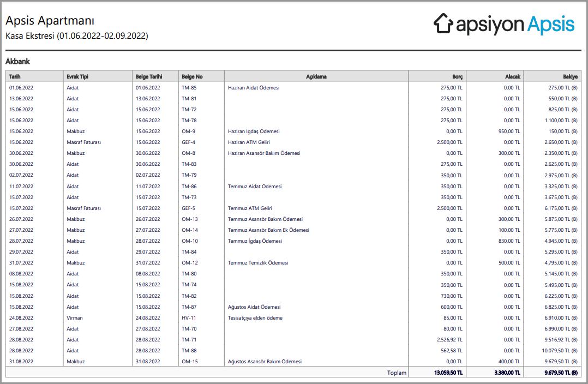The width and height of the screenshot is (588, 384).
Task: Click document number OM-13
Action: 190,219
